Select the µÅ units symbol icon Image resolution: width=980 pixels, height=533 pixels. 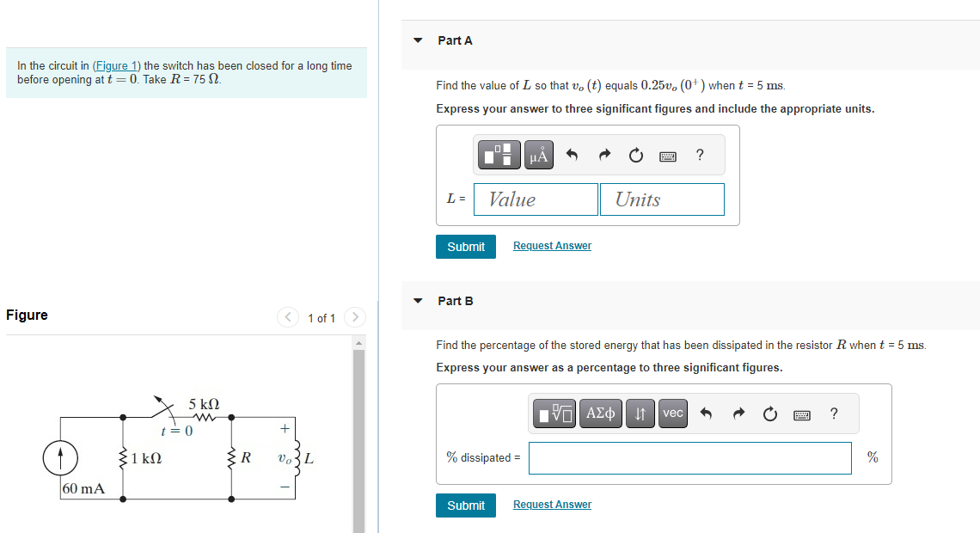(x=538, y=155)
